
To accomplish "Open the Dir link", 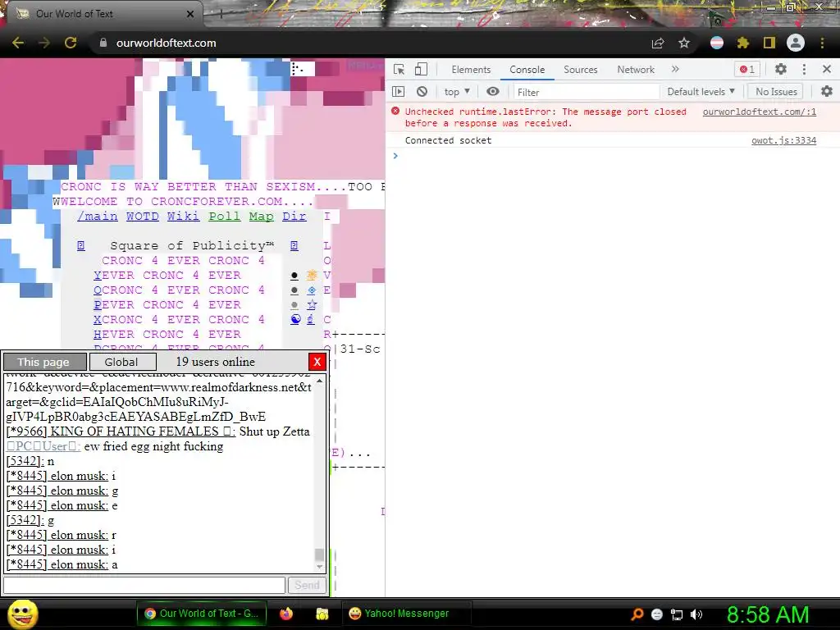I will point(294,216).
